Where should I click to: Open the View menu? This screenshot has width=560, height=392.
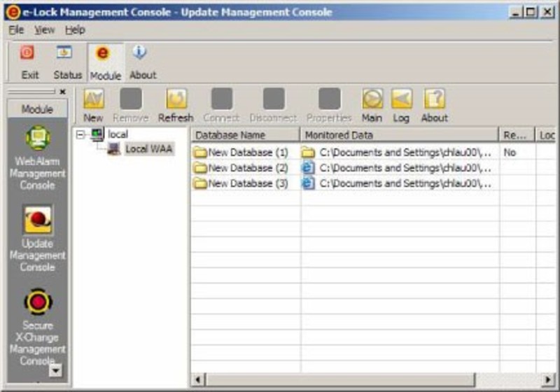pos(44,30)
